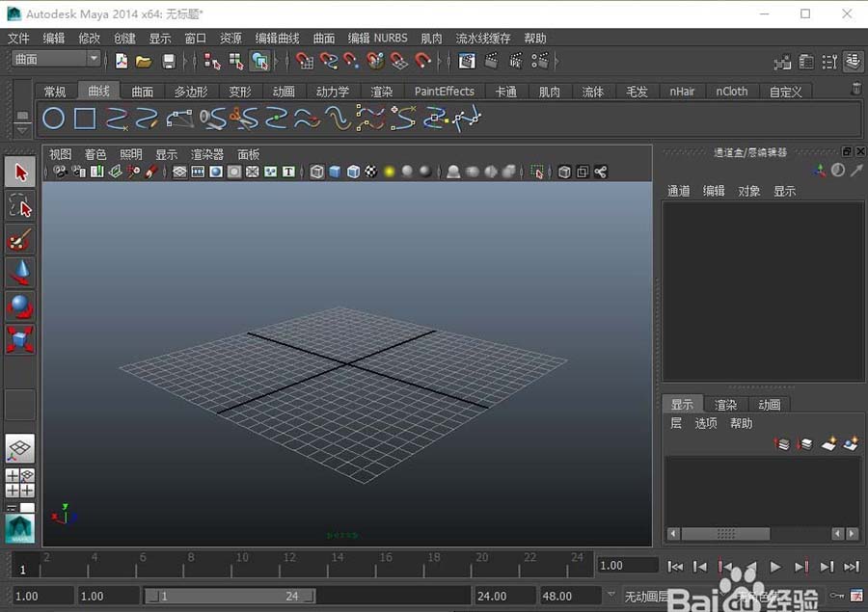
Task: Activate the Lasso selection tool
Action: point(20,205)
